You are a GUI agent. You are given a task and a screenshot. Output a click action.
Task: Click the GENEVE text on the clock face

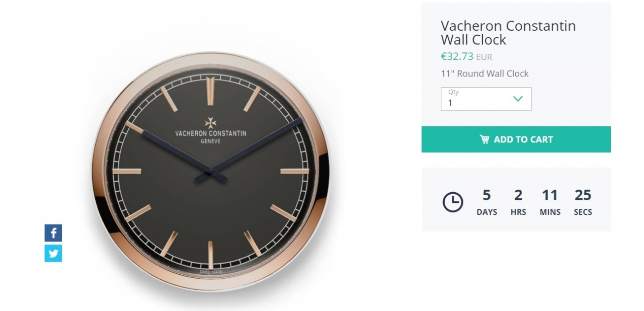click(210, 141)
